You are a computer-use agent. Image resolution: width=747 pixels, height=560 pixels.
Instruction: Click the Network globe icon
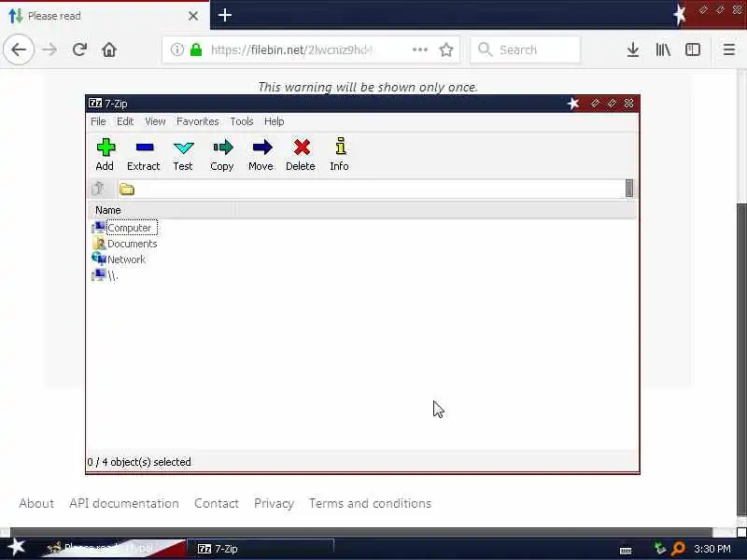tap(99, 259)
